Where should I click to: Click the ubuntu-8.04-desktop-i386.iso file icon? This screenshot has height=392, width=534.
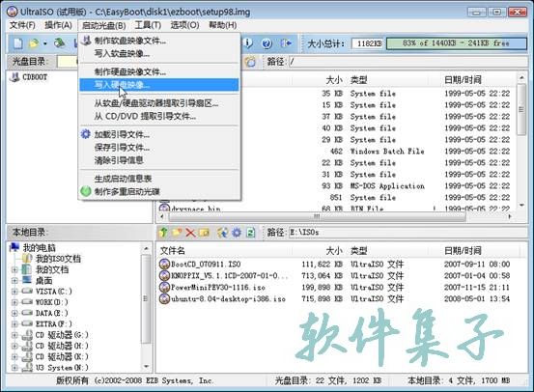(164, 298)
